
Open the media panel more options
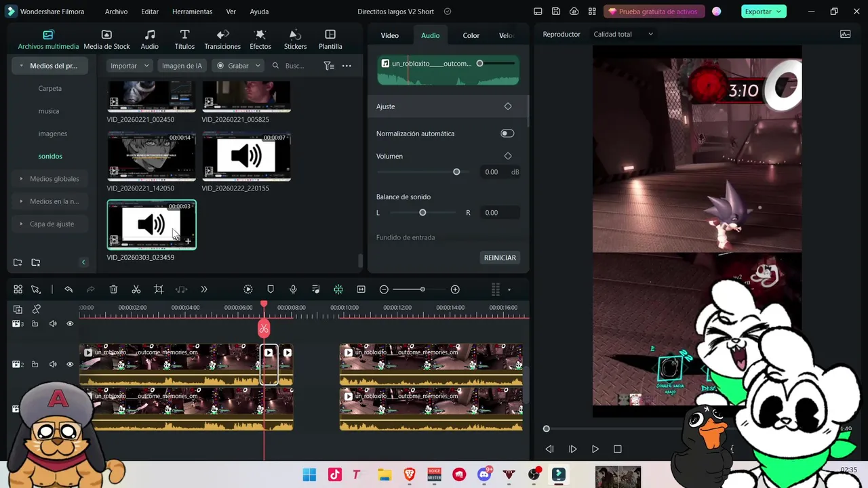(x=347, y=66)
